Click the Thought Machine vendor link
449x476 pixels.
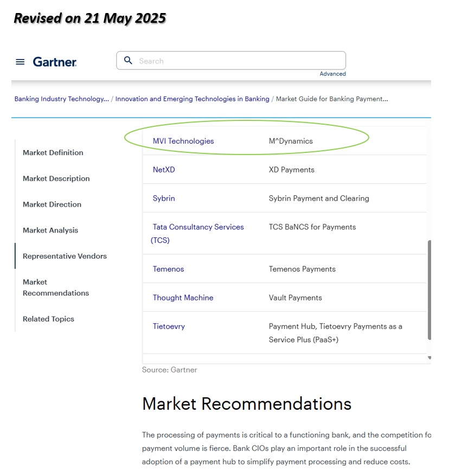[x=183, y=298]
